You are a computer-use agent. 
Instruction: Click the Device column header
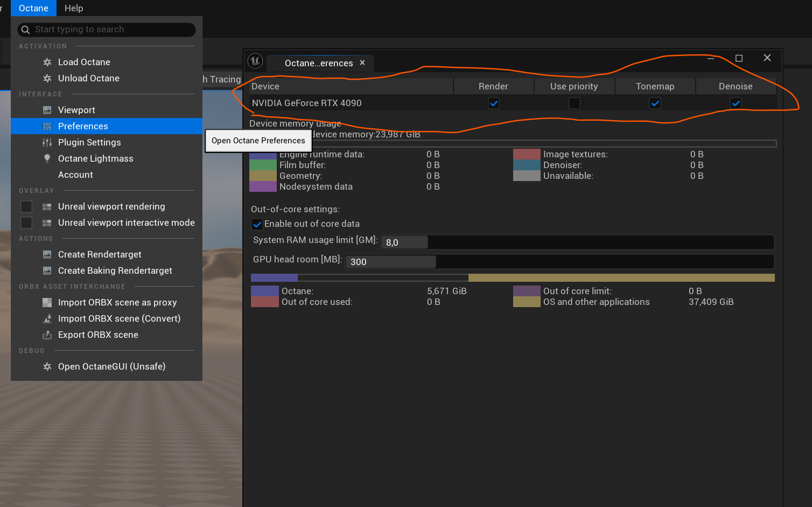351,86
